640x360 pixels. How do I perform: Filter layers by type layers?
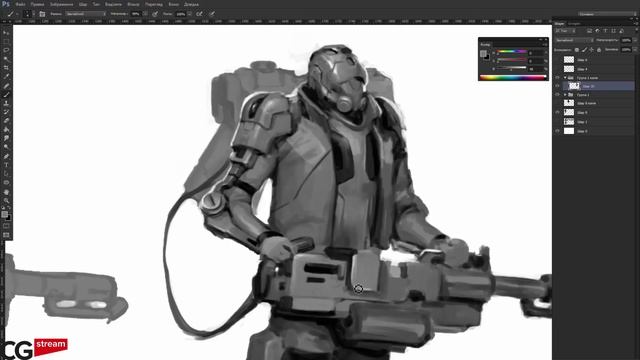[x=605, y=31]
